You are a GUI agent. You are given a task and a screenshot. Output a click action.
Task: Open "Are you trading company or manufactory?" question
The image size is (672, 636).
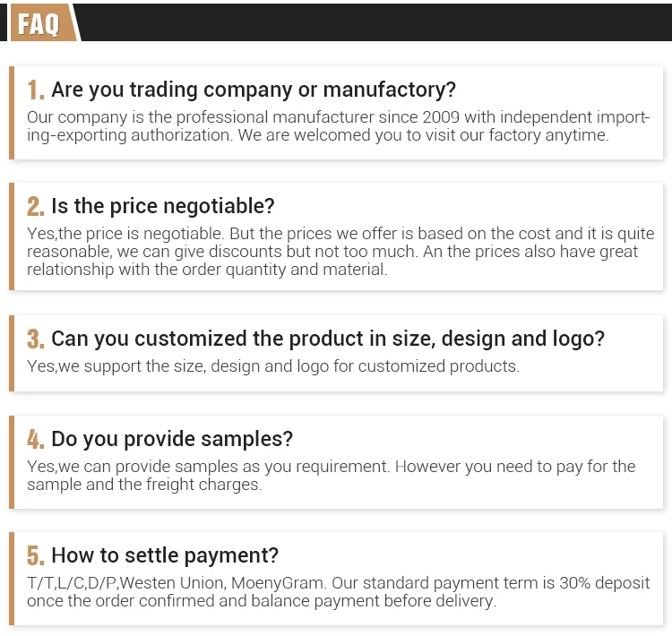click(x=254, y=90)
